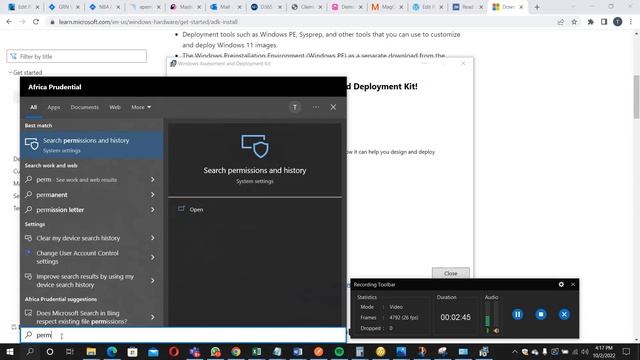Screen dimensions: 640x360
Task: Open Spotify from the taskbar
Action: tap(339, 351)
